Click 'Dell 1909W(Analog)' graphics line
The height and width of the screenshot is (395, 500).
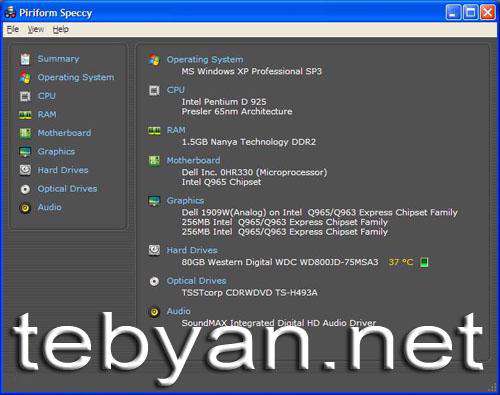coord(320,213)
